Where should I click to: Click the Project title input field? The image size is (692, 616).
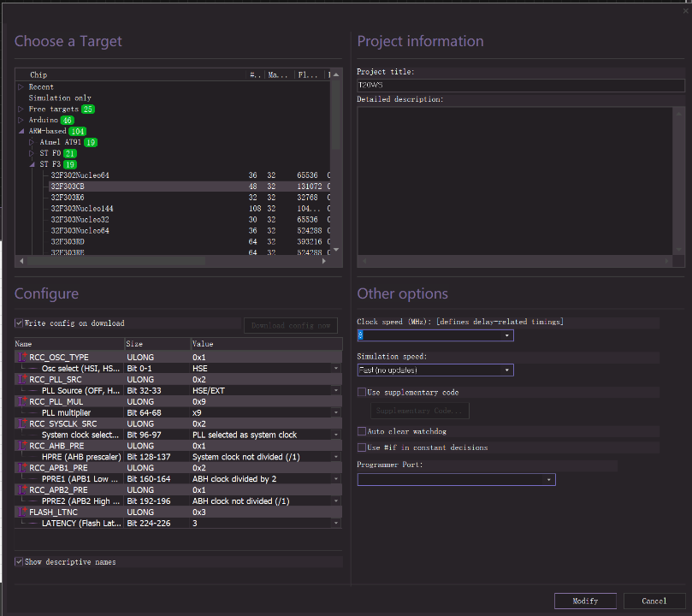coord(521,85)
